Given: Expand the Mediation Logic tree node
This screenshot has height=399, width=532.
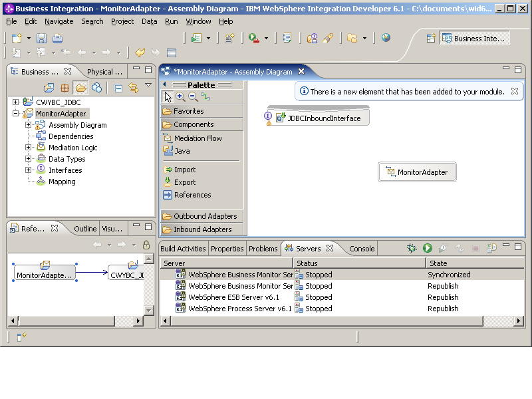Looking at the screenshot, I should pyautogui.click(x=28, y=147).
